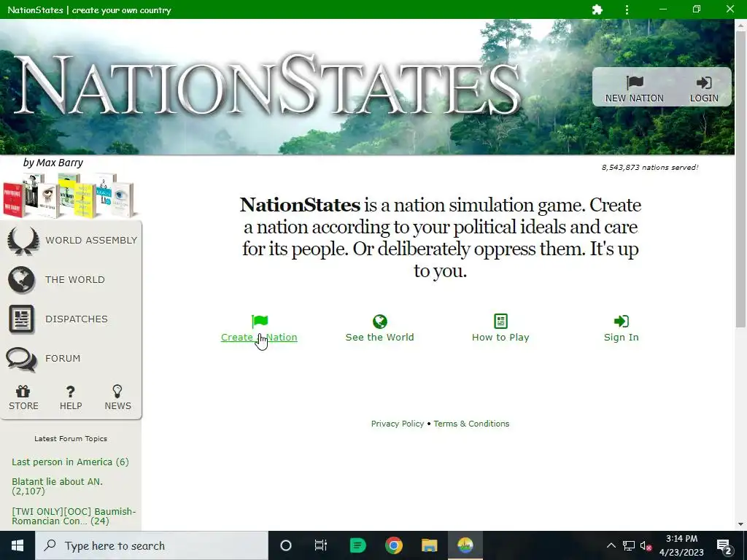Click the NationStates banner logo
This screenshot has height=560, width=747.
tap(267, 86)
